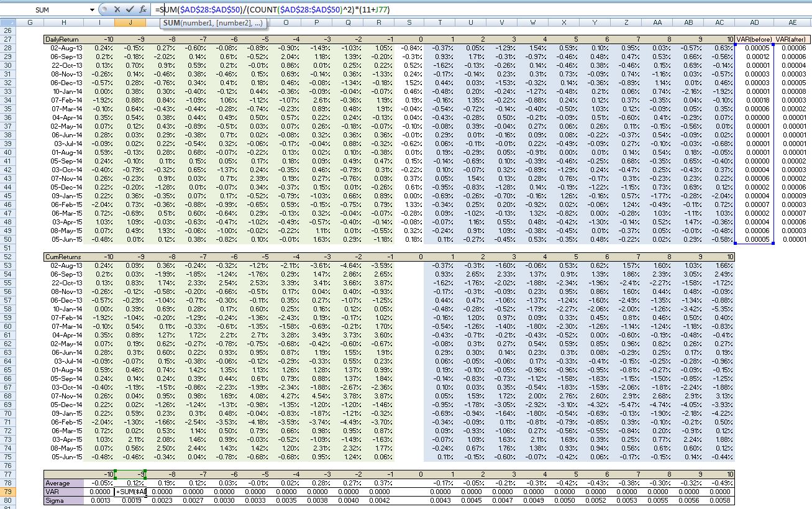Click SUM link in function tooltip
812x509 pixels.
point(171,23)
